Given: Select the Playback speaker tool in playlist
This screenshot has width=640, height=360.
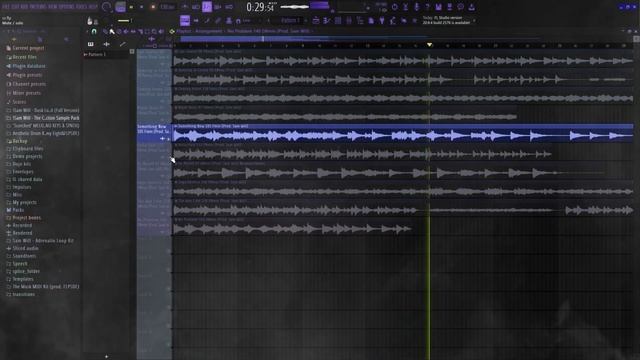Looking at the screenshot, I should (x=161, y=31).
